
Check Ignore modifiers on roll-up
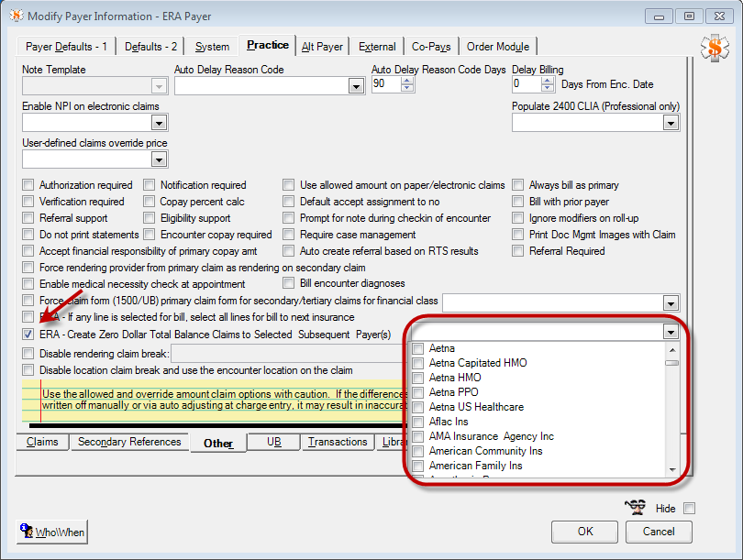[x=518, y=218]
